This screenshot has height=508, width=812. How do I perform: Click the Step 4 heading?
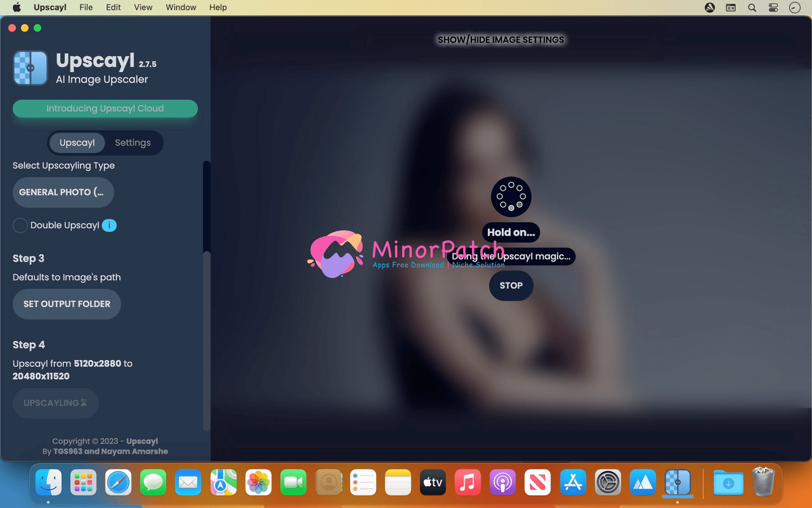(x=29, y=345)
